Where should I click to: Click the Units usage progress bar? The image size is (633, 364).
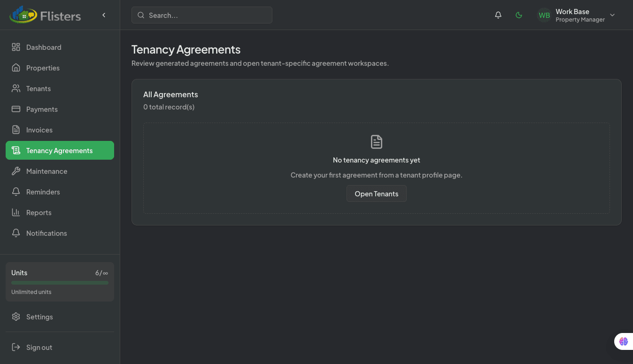pyautogui.click(x=60, y=283)
